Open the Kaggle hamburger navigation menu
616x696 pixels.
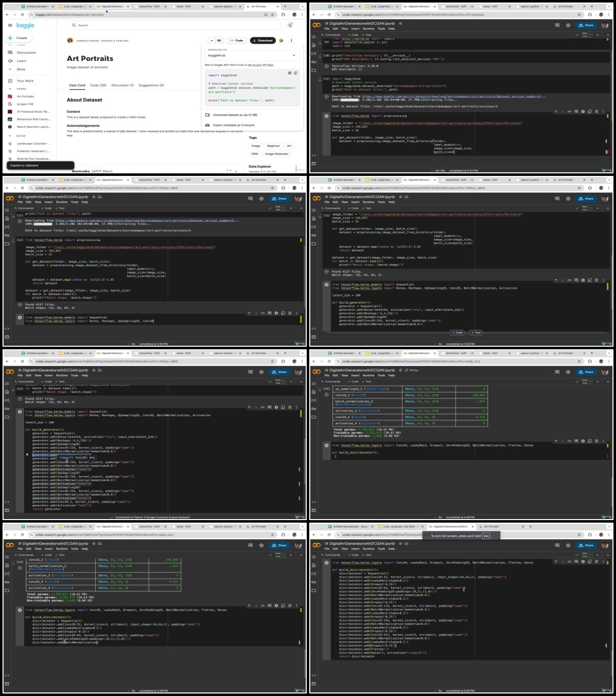click(x=10, y=25)
